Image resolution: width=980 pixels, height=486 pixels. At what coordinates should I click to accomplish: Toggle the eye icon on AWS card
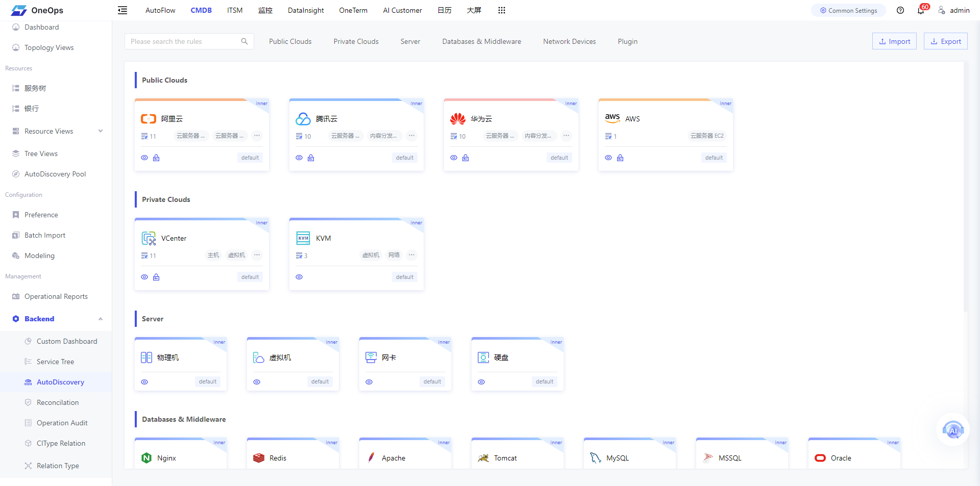point(608,158)
